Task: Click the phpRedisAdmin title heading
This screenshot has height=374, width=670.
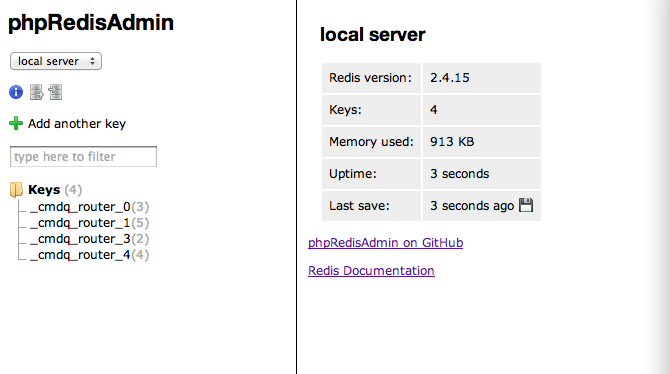Action: 91,23
